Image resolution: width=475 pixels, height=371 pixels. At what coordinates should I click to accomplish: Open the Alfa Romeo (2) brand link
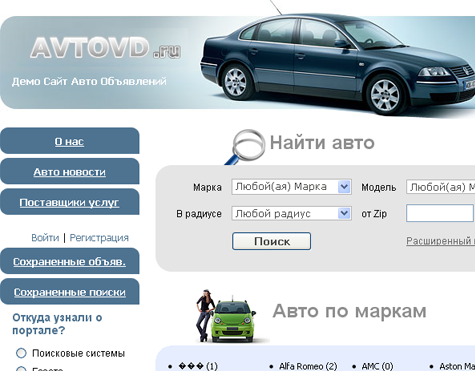coord(308,366)
